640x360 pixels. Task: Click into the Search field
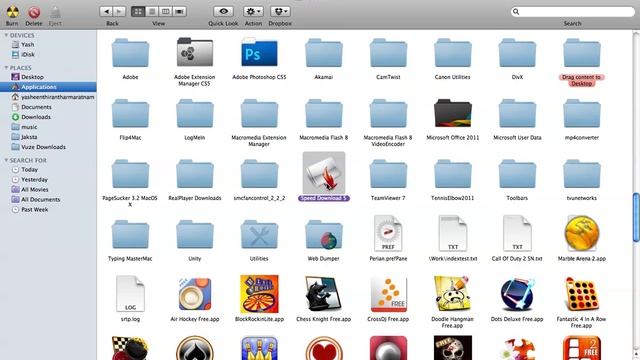[573, 12]
